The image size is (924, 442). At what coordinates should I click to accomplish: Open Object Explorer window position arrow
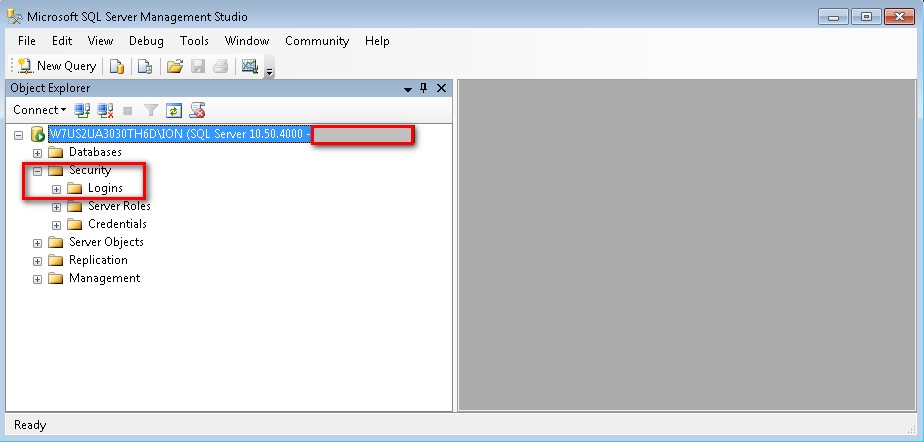click(407, 89)
